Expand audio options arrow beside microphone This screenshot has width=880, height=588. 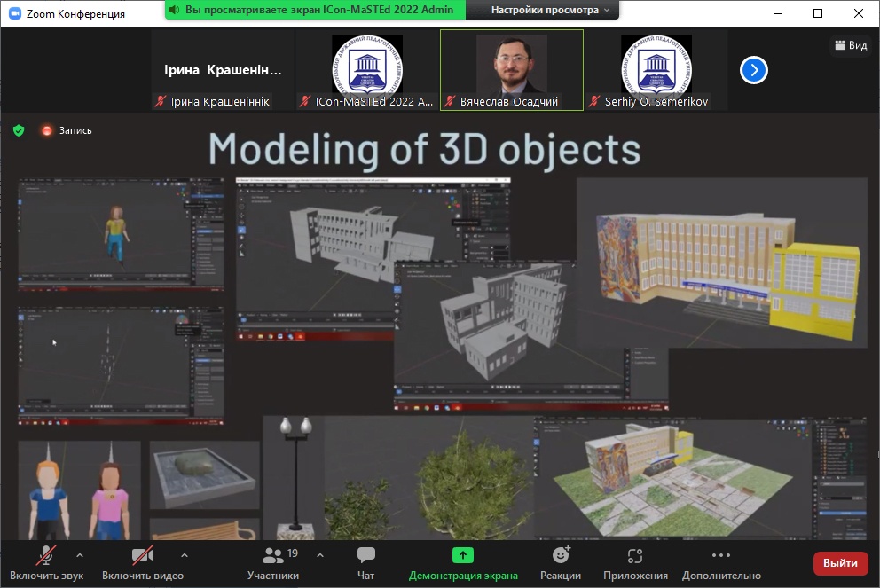click(x=80, y=555)
